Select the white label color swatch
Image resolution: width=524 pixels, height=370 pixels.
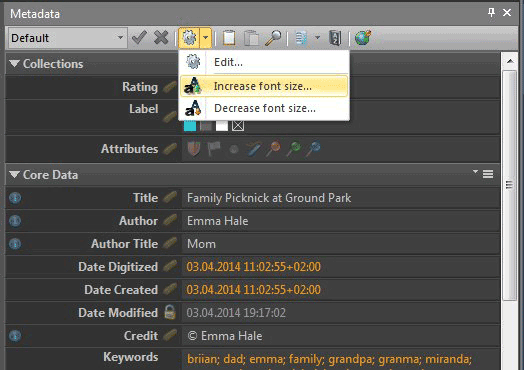pos(222,126)
